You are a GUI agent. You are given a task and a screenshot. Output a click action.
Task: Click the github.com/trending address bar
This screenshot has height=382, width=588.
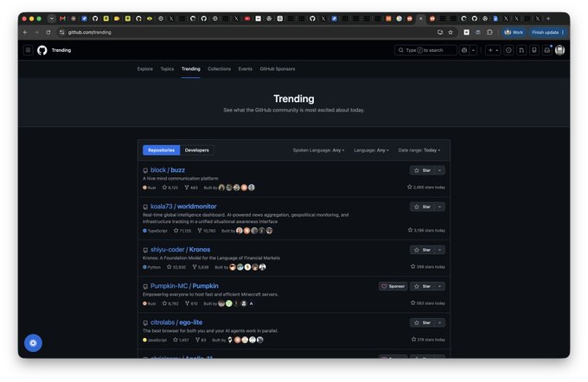click(x=247, y=32)
